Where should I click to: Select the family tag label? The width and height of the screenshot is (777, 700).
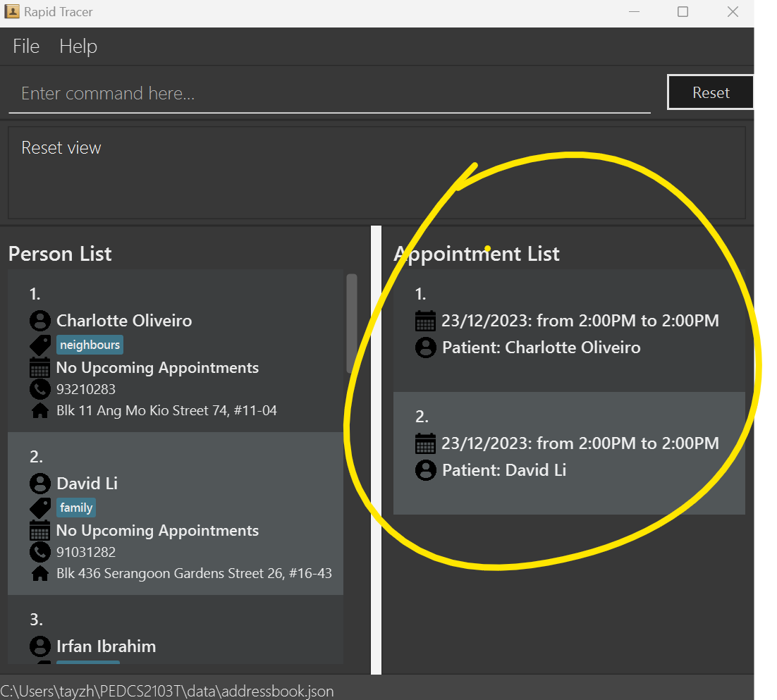[76, 508]
